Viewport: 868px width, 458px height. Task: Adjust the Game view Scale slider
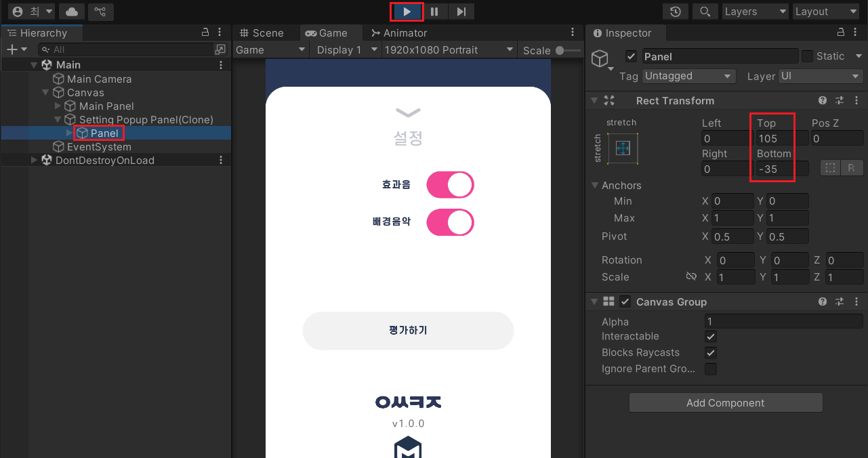click(x=568, y=50)
